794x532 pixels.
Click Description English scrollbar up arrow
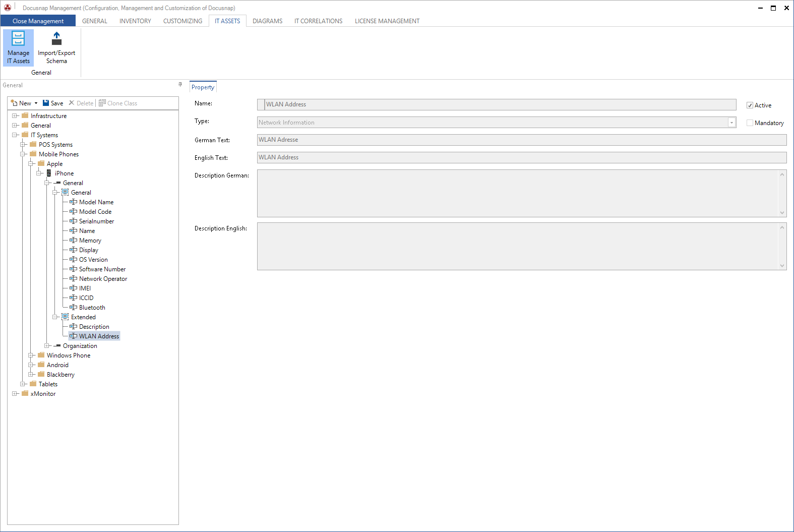pyautogui.click(x=782, y=227)
